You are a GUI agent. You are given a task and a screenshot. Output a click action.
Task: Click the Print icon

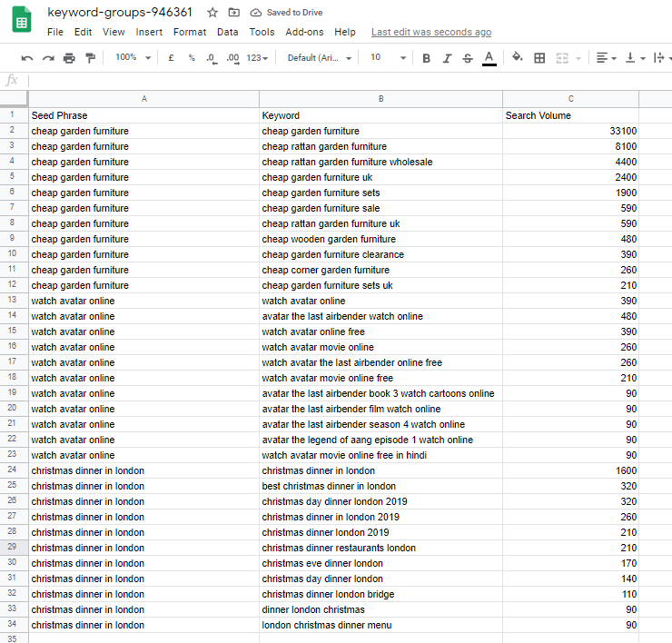(69, 58)
